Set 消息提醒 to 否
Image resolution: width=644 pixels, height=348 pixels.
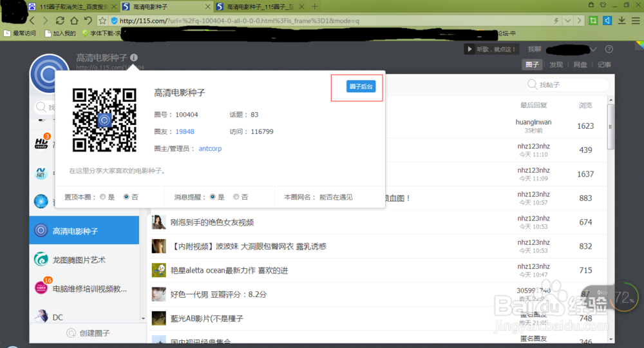(236, 197)
